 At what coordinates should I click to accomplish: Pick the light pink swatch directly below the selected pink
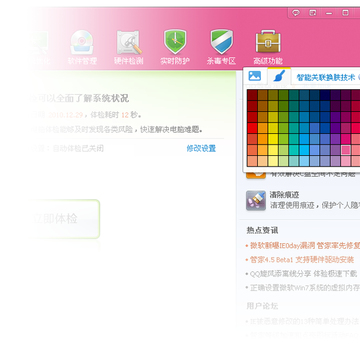coord(346,161)
